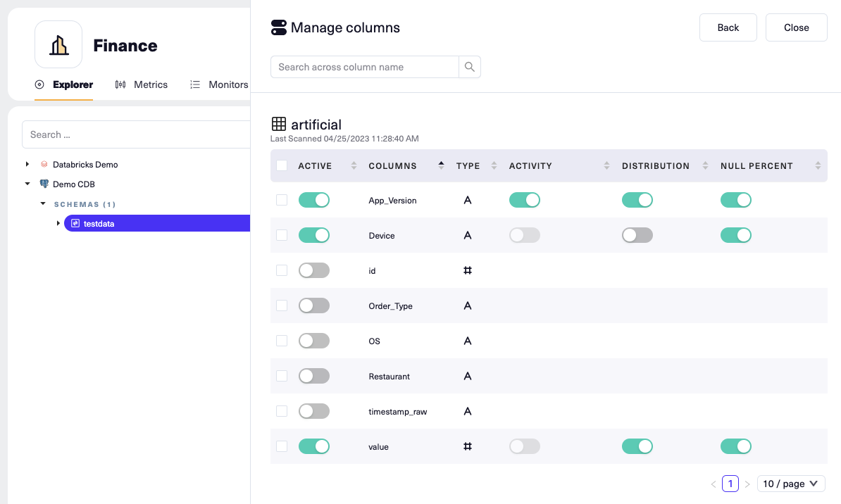Click the Finance building logo icon
Viewport: 841px width, 504px height.
(x=58, y=45)
